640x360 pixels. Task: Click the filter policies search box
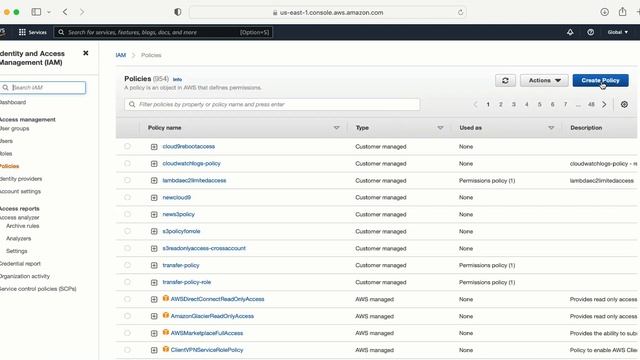[272, 104]
